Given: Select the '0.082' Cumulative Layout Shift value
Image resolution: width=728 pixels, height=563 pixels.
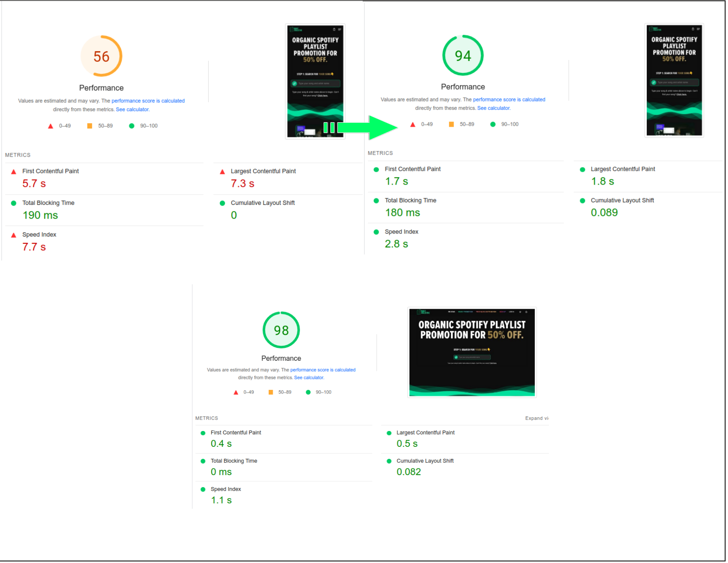Looking at the screenshot, I should point(409,472).
